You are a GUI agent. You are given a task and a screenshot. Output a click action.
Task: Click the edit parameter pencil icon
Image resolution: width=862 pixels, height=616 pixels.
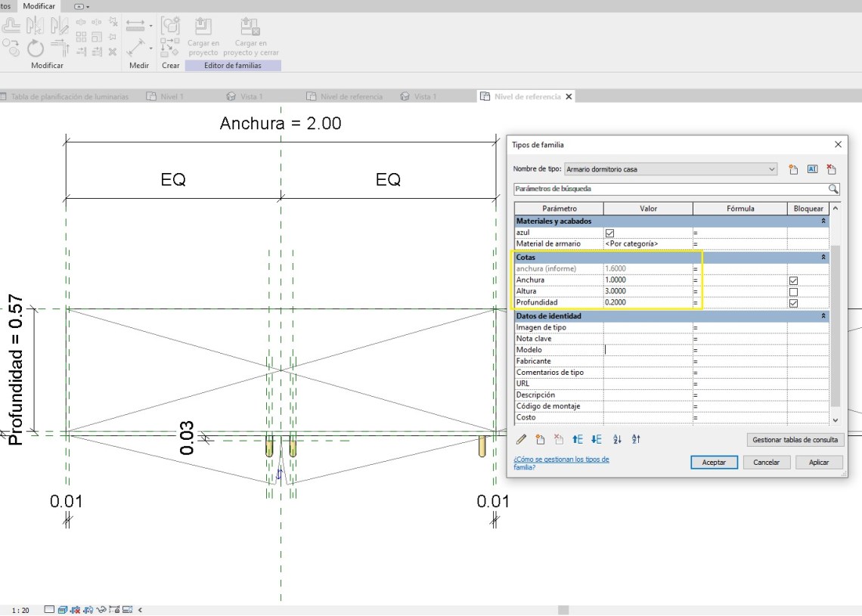[521, 439]
